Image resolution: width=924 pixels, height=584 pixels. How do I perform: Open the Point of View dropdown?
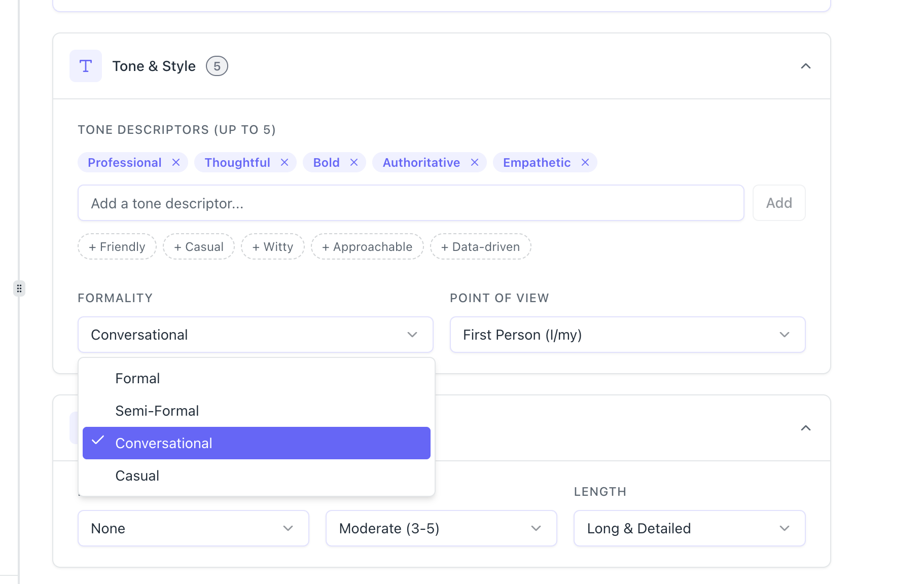click(x=627, y=335)
